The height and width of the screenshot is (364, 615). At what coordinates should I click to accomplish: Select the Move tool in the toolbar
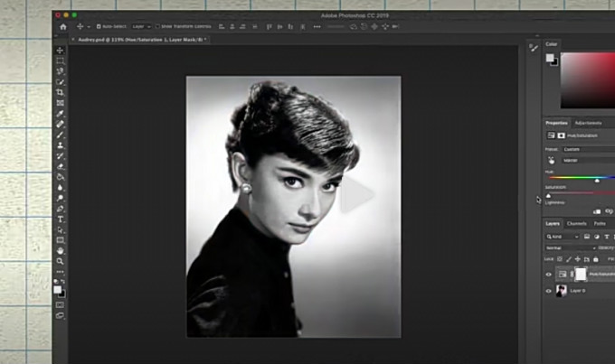[x=61, y=51]
